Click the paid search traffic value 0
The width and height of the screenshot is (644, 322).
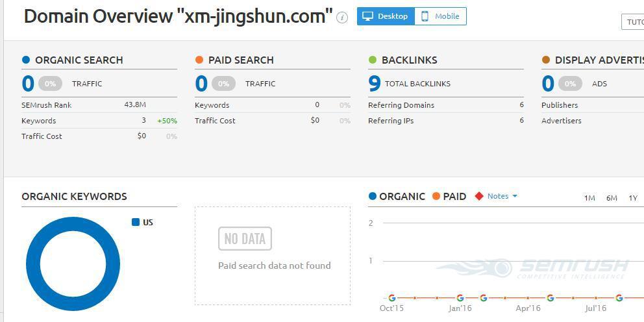coord(201,84)
